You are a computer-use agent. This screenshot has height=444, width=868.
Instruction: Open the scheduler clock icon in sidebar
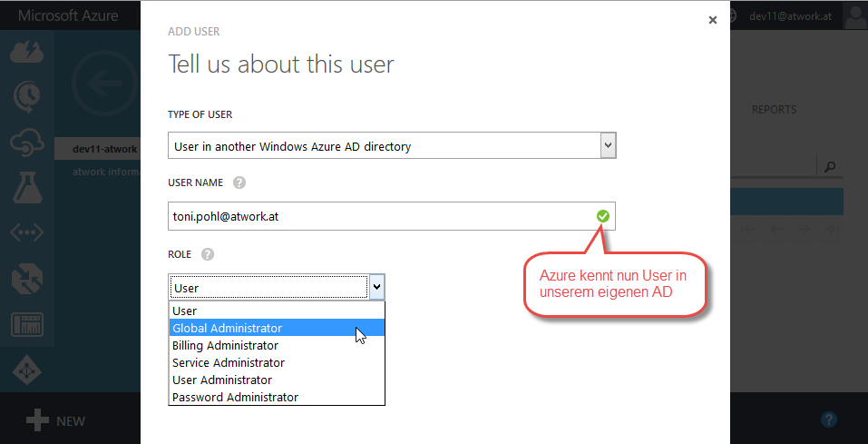[x=26, y=95]
